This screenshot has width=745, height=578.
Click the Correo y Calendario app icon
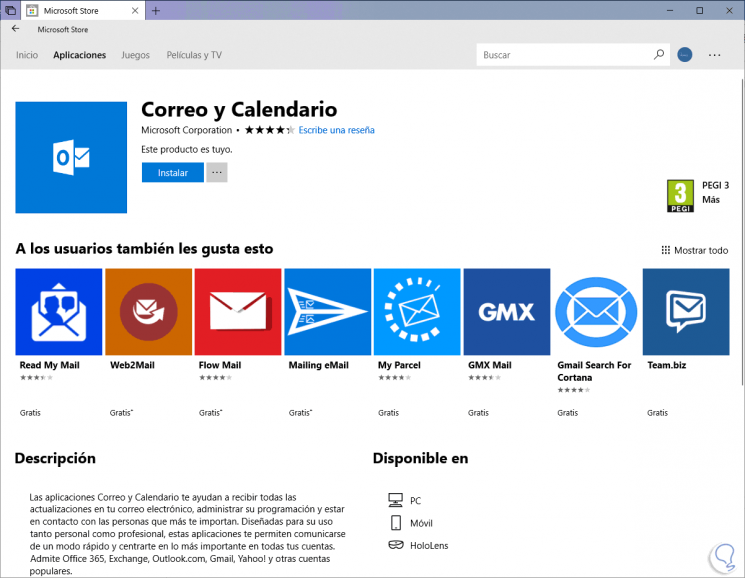71,157
